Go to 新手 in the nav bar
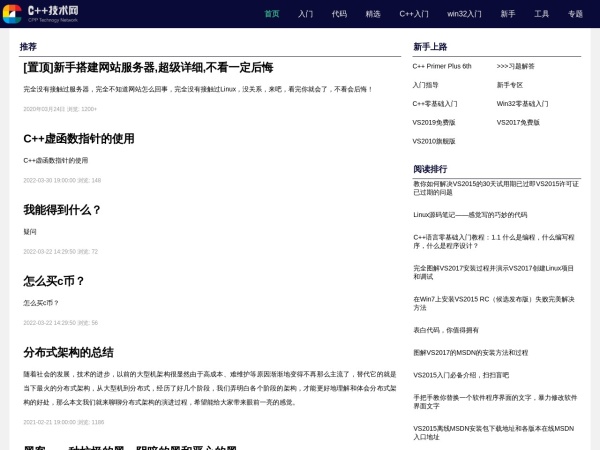 pos(508,14)
